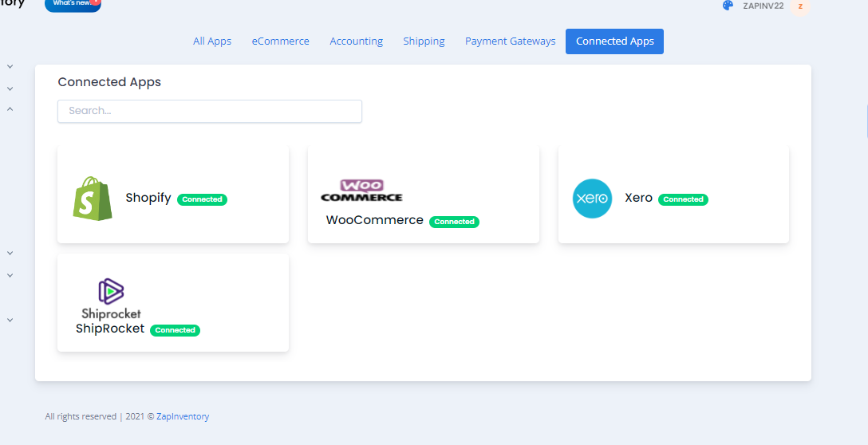The width and height of the screenshot is (868, 445).
Task: Open the Accounting tab
Action: (x=357, y=41)
